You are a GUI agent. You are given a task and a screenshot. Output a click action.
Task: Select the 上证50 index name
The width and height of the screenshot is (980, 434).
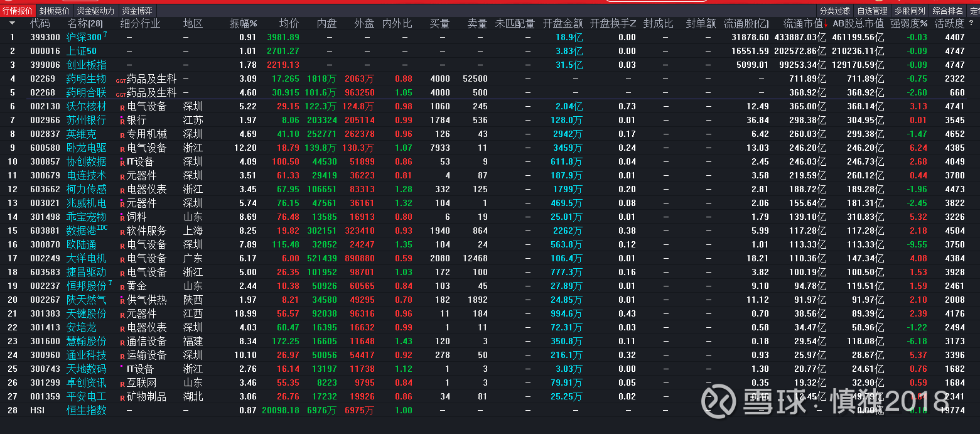coord(82,51)
